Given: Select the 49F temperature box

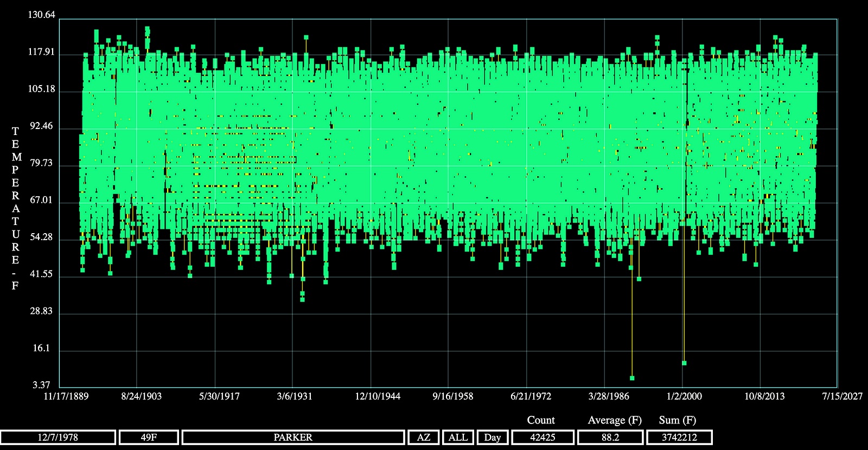Looking at the screenshot, I should coord(149,438).
